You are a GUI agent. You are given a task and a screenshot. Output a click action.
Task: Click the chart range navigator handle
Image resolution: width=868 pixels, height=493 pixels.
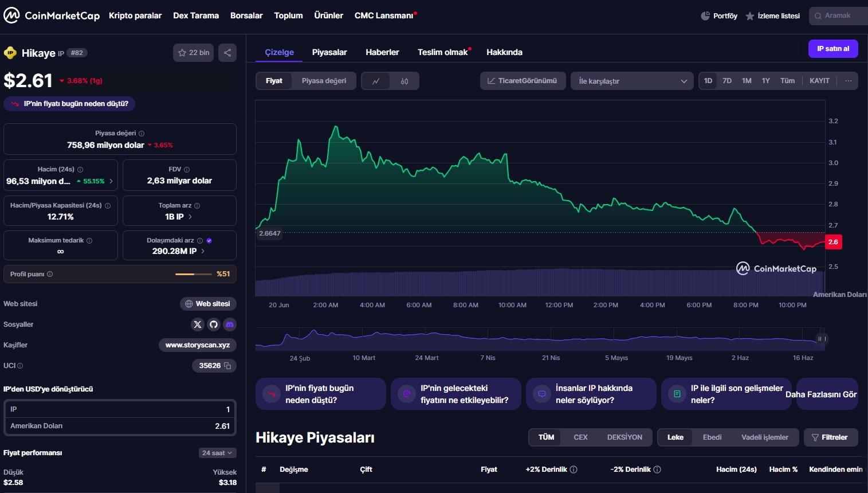pos(822,339)
